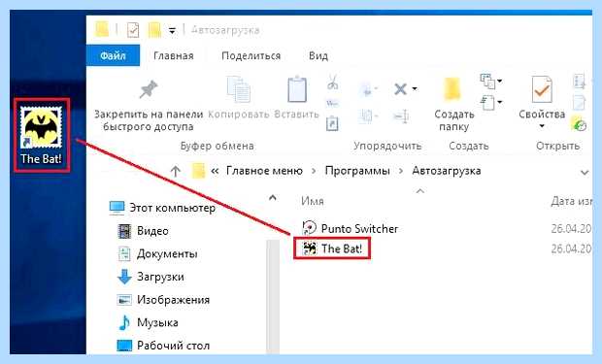Open Музыка in the navigation pane
This screenshot has height=364, width=602.
(x=148, y=322)
